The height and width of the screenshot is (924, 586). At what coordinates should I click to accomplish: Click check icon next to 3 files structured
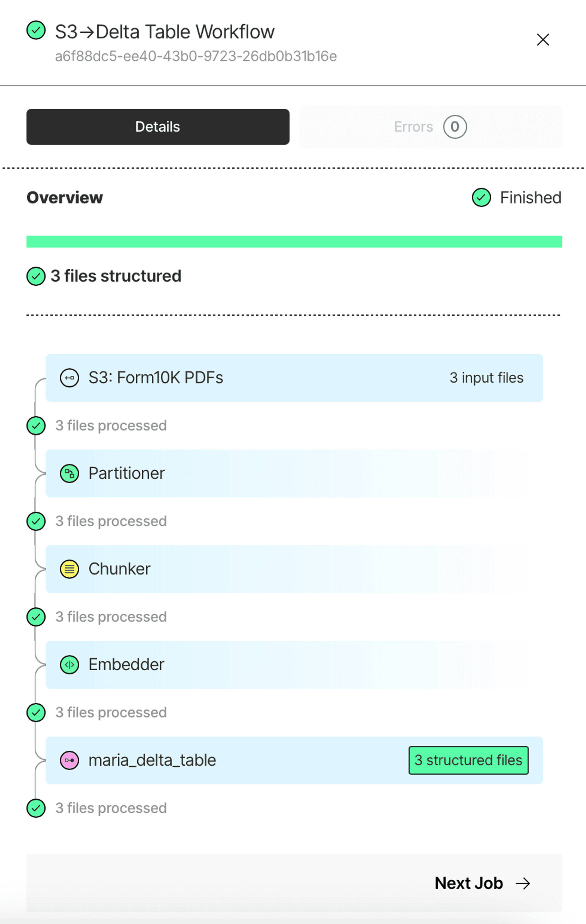pos(36,276)
